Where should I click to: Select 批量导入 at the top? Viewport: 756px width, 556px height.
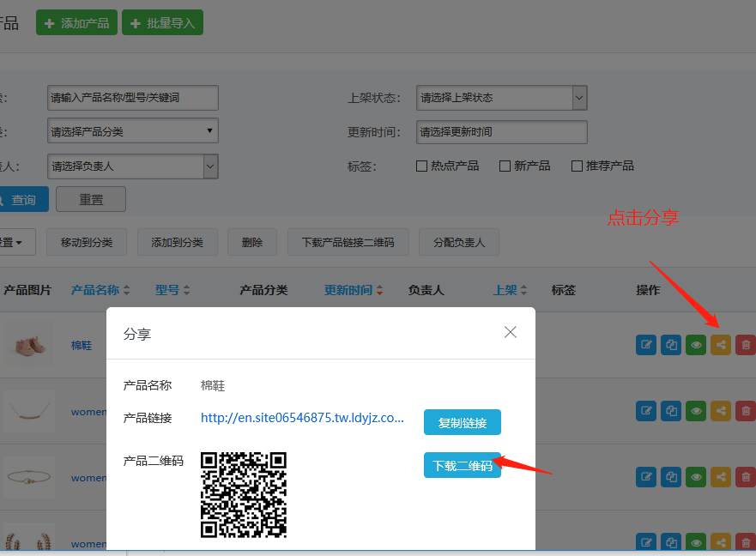162,22
